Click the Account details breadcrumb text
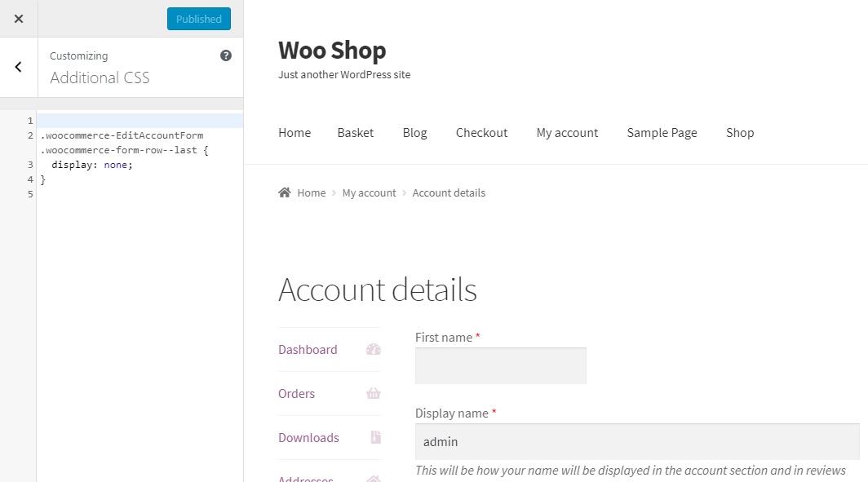The width and height of the screenshot is (868, 482). [449, 193]
